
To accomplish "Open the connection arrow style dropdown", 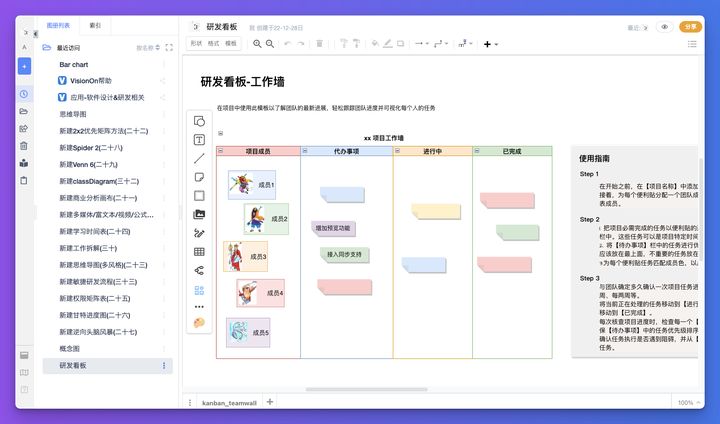I will [x=422, y=44].
